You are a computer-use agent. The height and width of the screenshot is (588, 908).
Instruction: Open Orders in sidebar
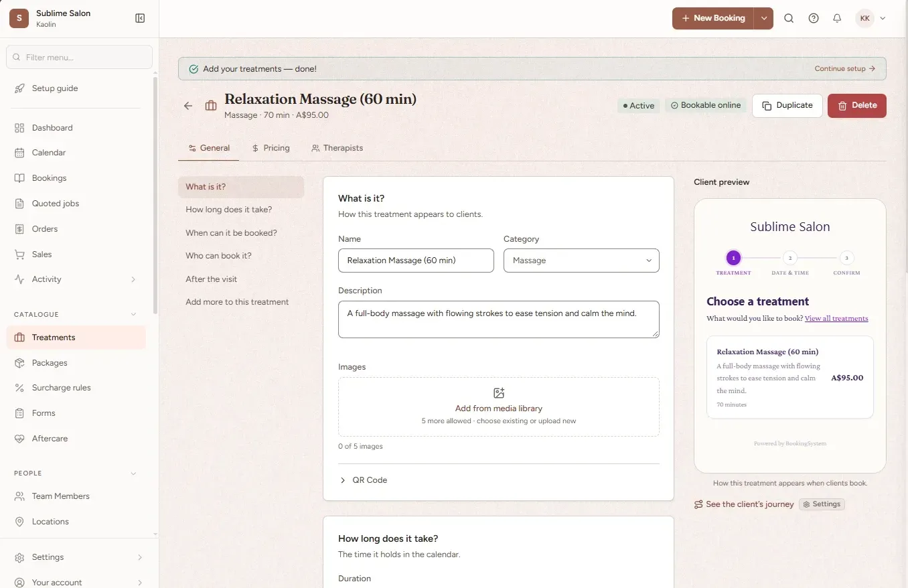pyautogui.click(x=76, y=229)
